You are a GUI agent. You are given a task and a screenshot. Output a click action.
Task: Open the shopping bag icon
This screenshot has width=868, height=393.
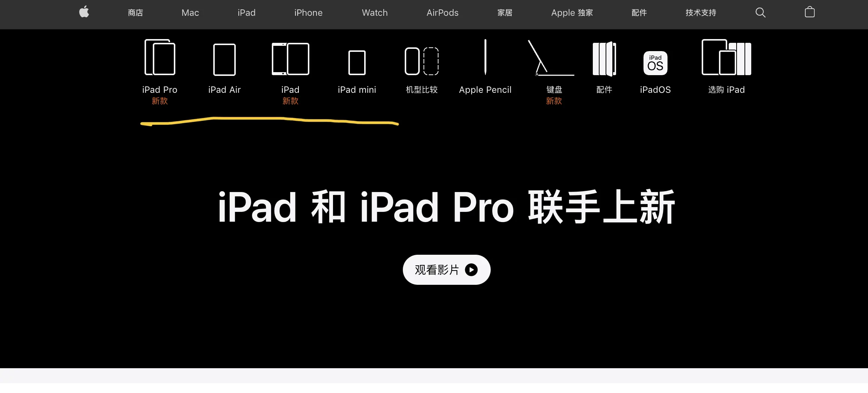810,12
